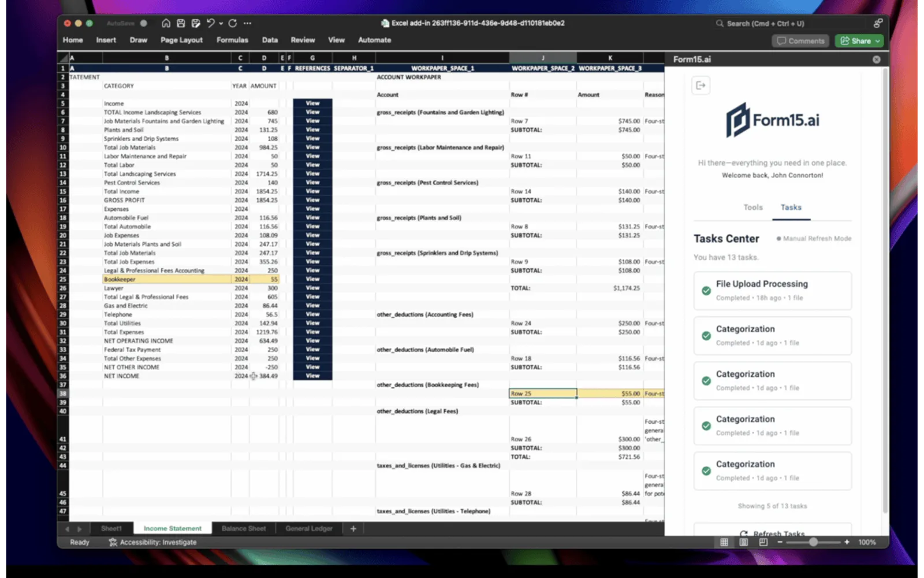Open the Share button dropdown

878,41
